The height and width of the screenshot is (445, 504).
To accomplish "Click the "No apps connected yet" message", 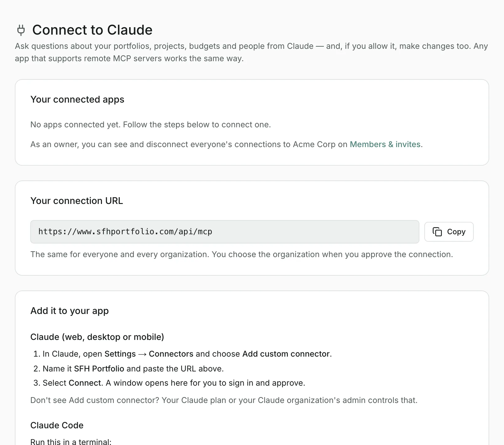I will [151, 125].
